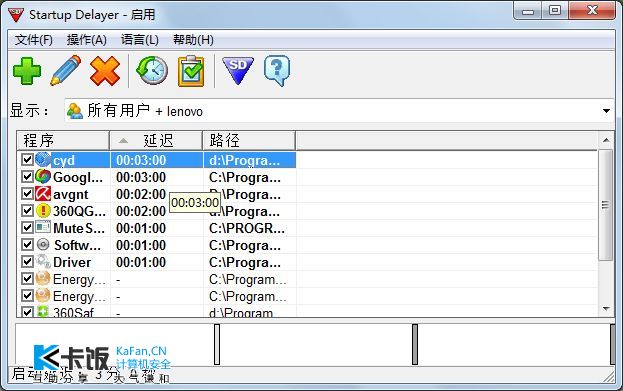Disable the MuteS... startup entry checkbox
This screenshot has height=391, width=623.
pos(27,228)
